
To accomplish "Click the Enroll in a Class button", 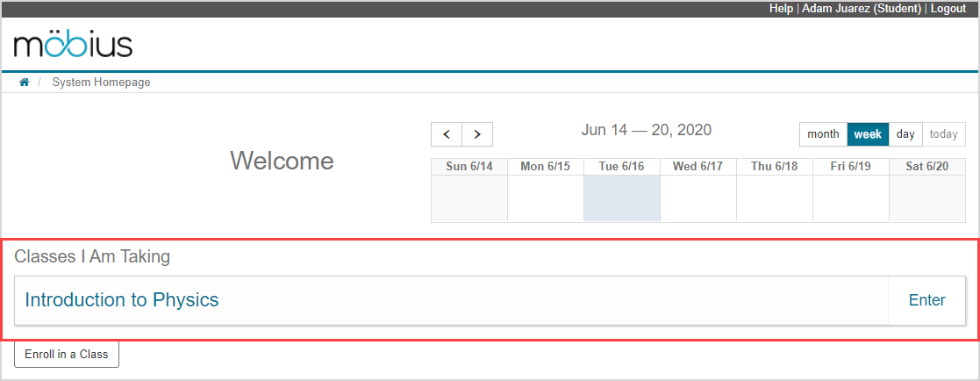I will pos(67,355).
